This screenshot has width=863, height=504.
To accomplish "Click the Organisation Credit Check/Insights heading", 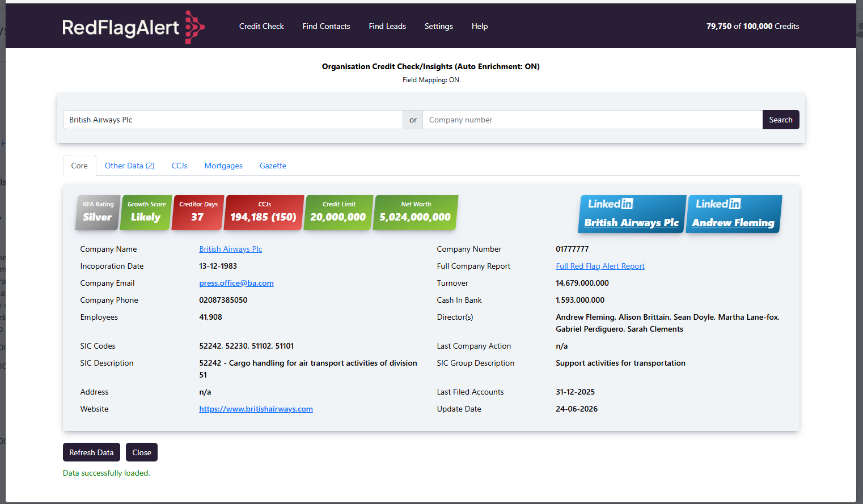I will (431, 66).
